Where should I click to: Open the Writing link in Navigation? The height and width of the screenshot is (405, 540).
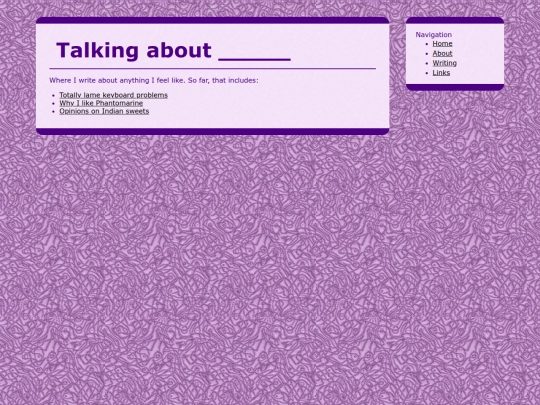click(x=445, y=63)
